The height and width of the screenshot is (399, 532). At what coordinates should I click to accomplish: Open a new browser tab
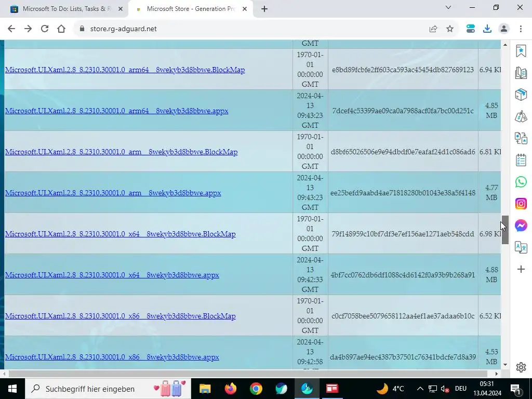[264, 9]
